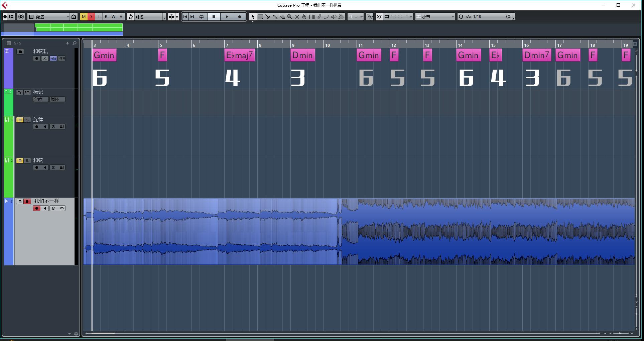The width and height of the screenshot is (644, 341).
Task: Open the 配置 configuration dropdown
Action: pyautogui.click(x=52, y=16)
